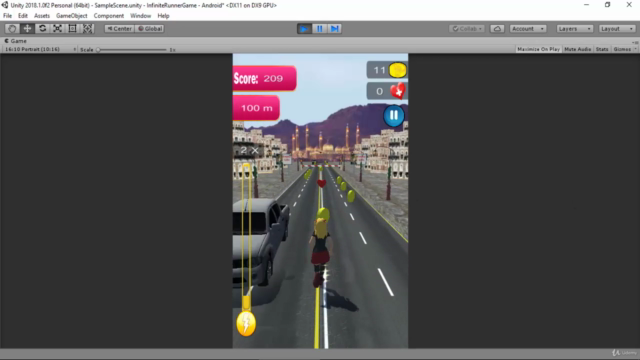Restore down the Unity window

pos(608,5)
